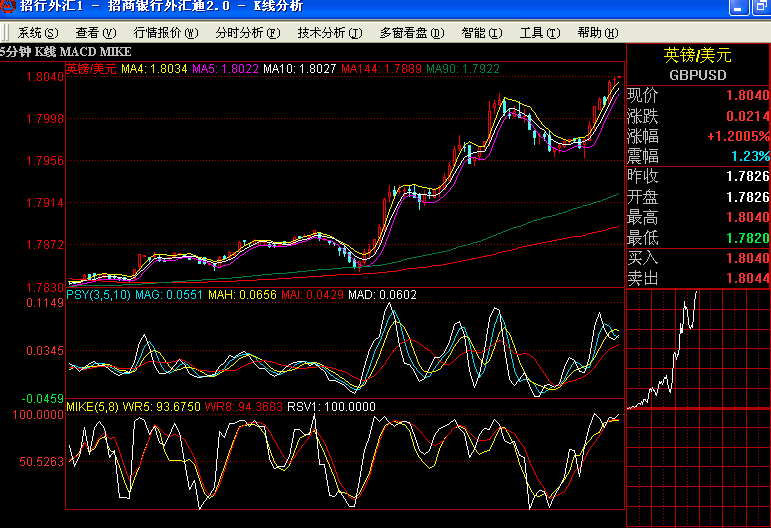The image size is (771, 528).
Task: Open the 系统 (System) menu
Action: (38, 33)
